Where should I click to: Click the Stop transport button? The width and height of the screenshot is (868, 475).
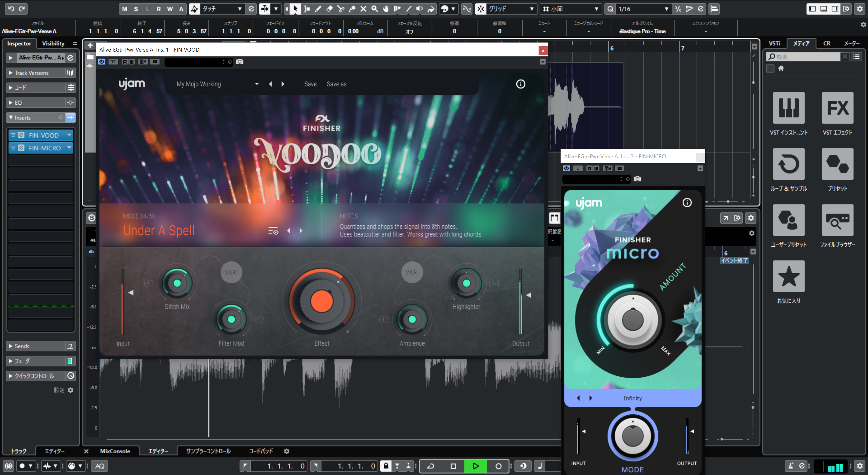(x=453, y=466)
